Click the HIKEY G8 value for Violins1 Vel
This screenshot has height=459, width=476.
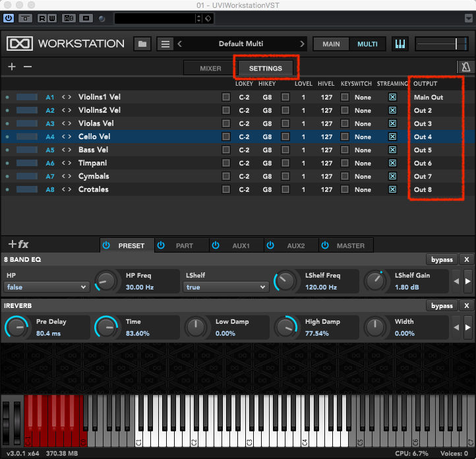[x=267, y=97]
